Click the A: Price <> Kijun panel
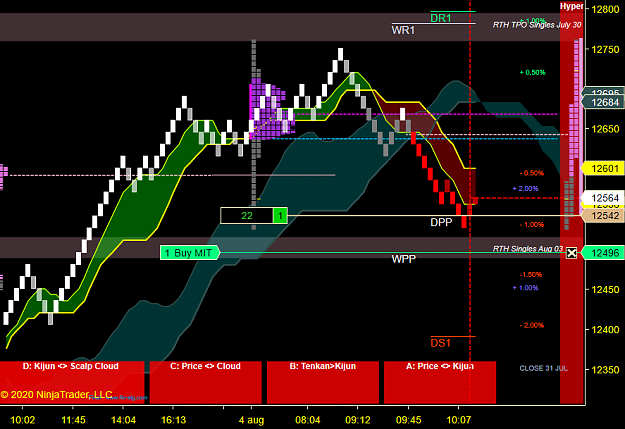The width and height of the screenshot is (625, 429). pos(440,382)
